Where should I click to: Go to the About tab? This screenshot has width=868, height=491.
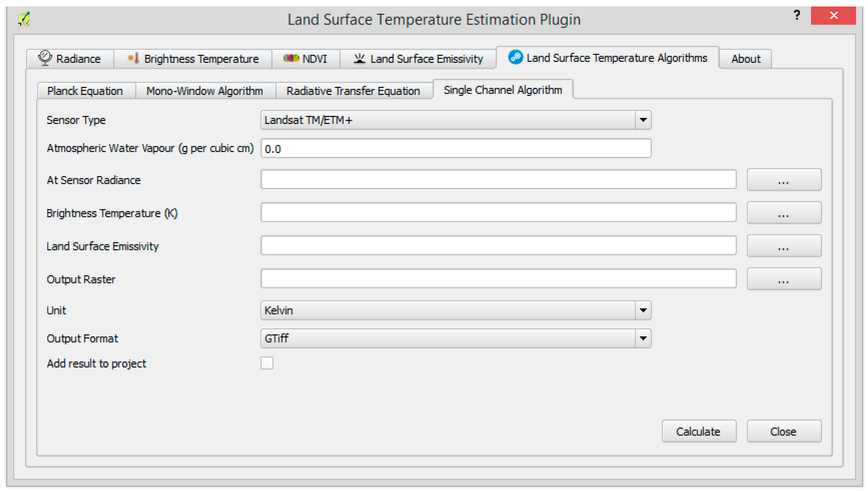[745, 59]
